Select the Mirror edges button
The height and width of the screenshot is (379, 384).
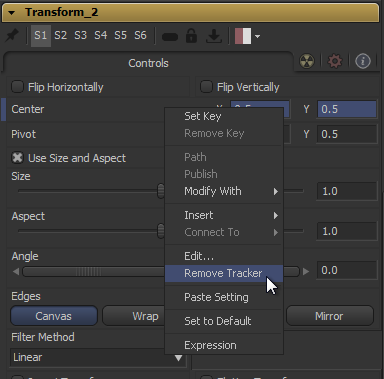pyautogui.click(x=330, y=316)
